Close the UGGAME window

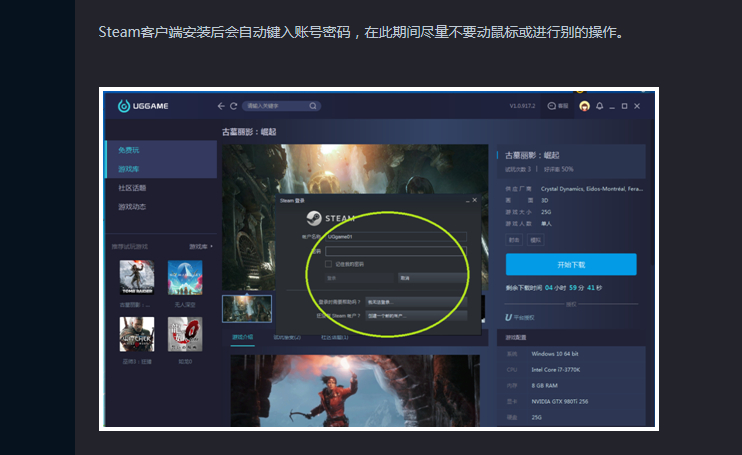(637, 106)
